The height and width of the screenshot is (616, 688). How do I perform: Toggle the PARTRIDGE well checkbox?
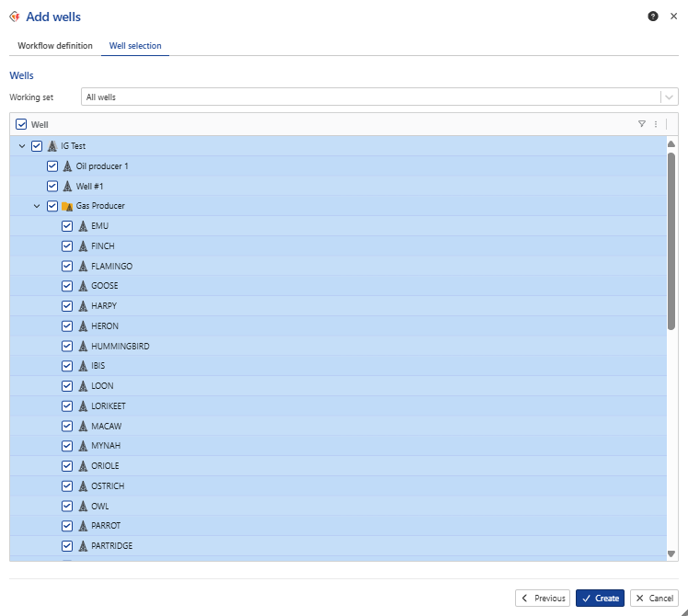pyautogui.click(x=67, y=546)
